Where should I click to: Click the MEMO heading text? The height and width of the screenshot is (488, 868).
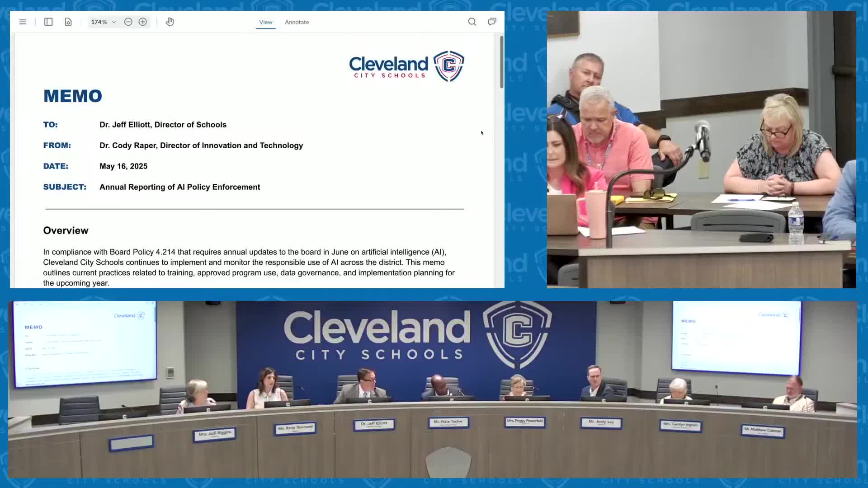point(73,96)
